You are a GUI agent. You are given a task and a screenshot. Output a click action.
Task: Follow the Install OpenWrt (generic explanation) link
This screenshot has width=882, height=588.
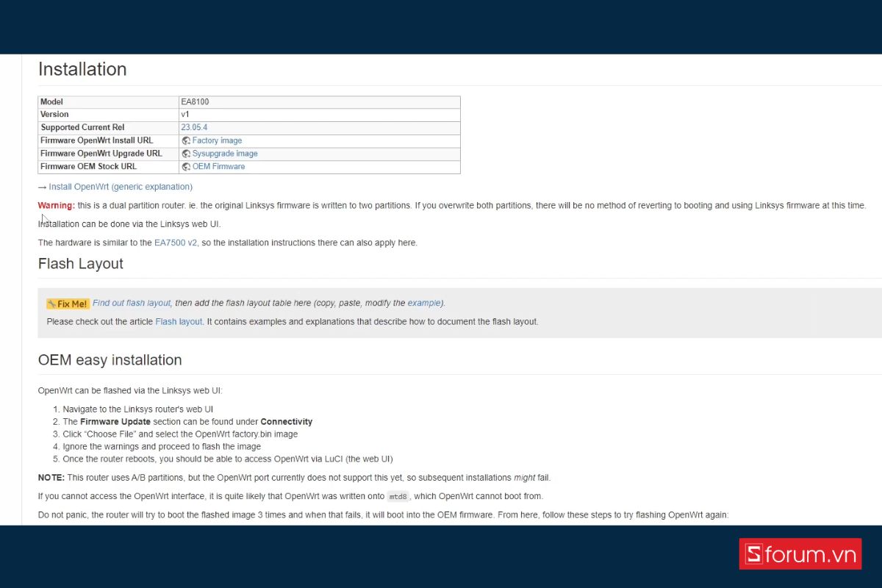pyautogui.click(x=121, y=187)
